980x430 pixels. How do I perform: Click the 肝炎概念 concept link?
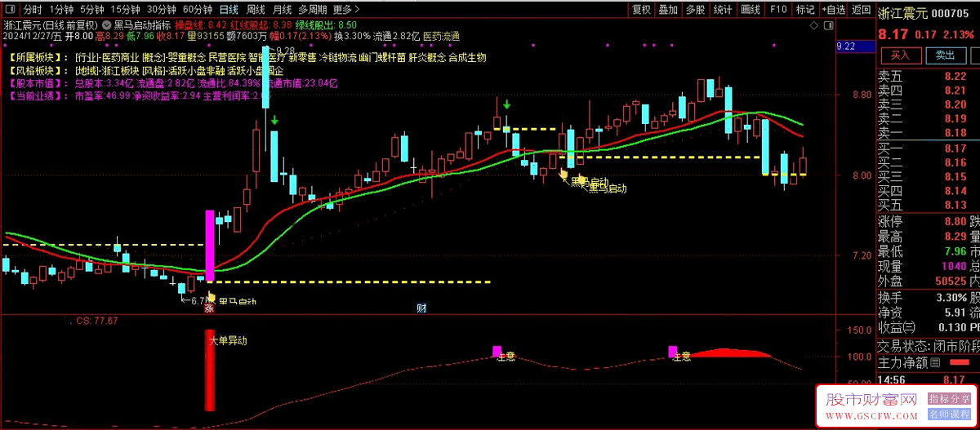427,58
